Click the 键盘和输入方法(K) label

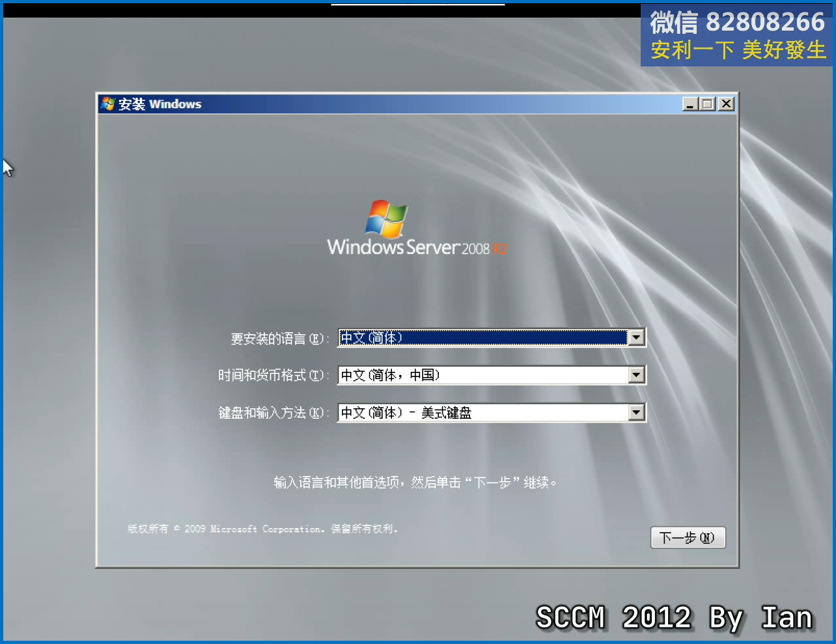(x=274, y=413)
